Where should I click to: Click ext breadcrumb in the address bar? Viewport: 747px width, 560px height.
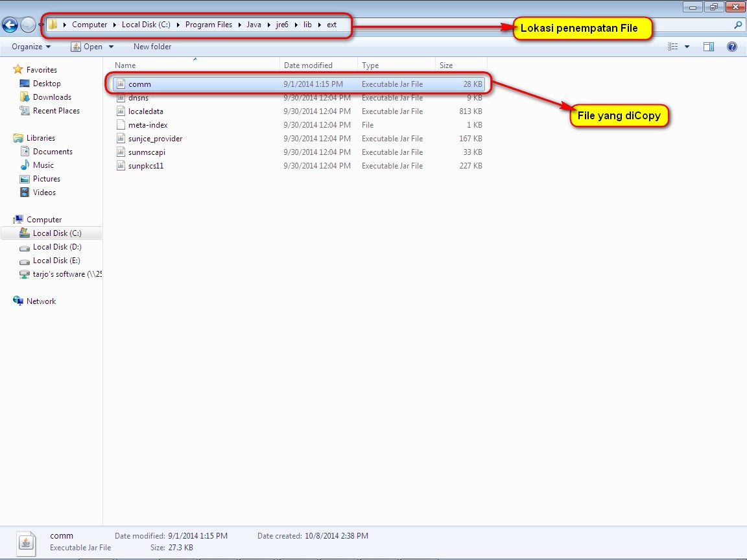point(331,25)
